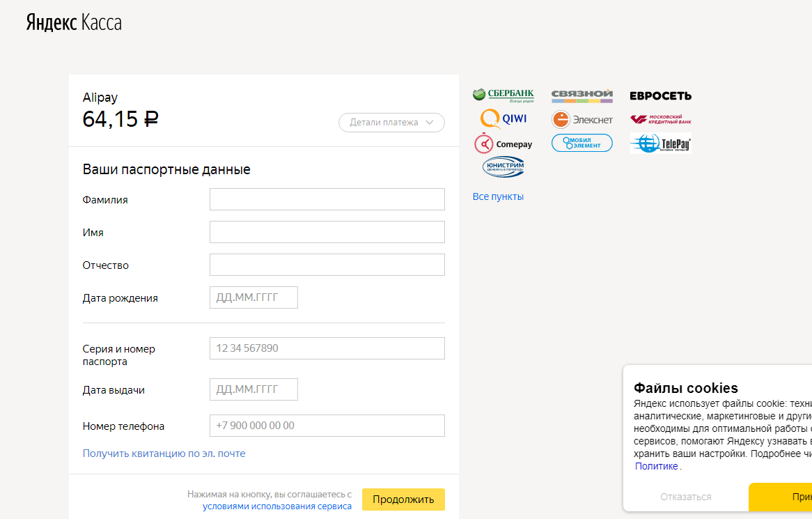Click the Продолжить button
812x519 pixels.
(403, 499)
